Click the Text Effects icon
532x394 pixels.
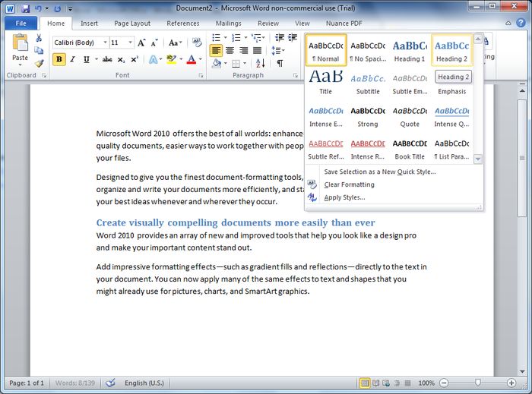coord(153,60)
